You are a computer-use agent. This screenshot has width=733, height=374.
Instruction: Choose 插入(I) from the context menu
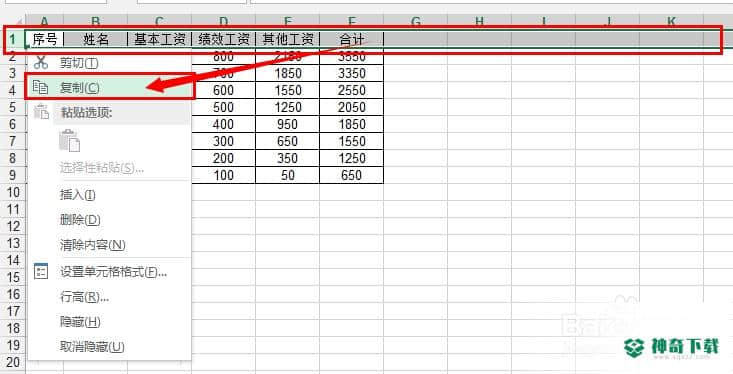(78, 194)
